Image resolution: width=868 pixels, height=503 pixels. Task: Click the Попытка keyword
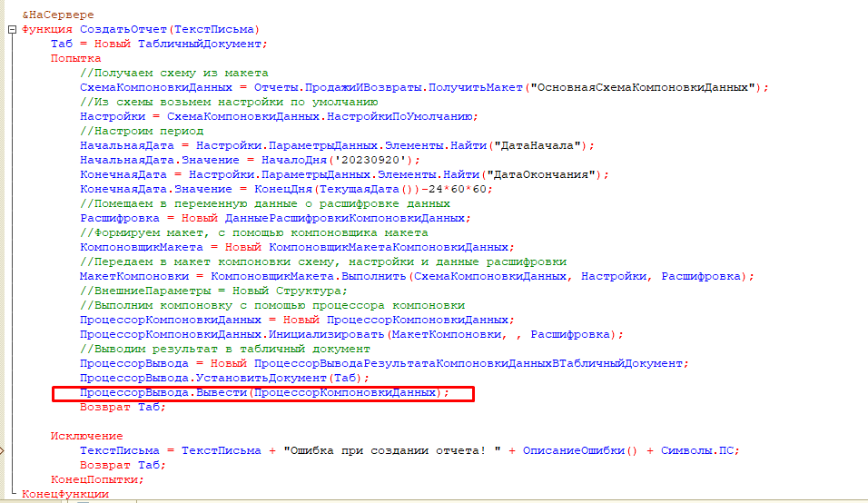pyautogui.click(x=76, y=58)
